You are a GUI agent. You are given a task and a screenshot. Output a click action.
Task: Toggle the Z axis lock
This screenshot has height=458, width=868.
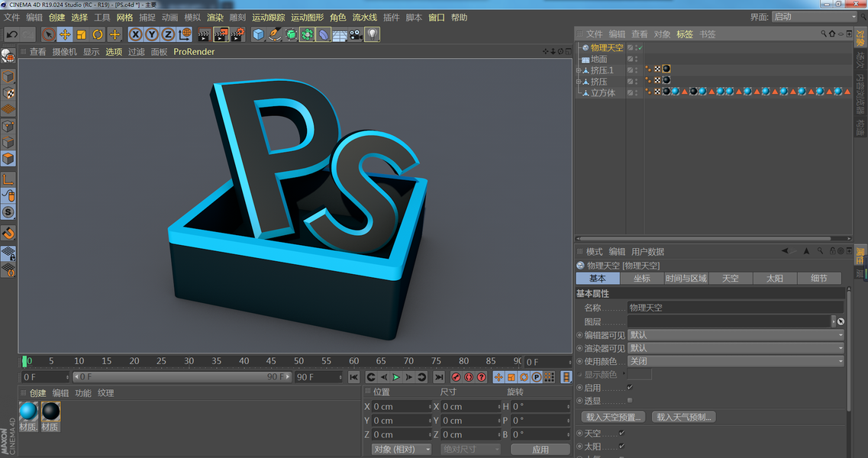point(168,34)
